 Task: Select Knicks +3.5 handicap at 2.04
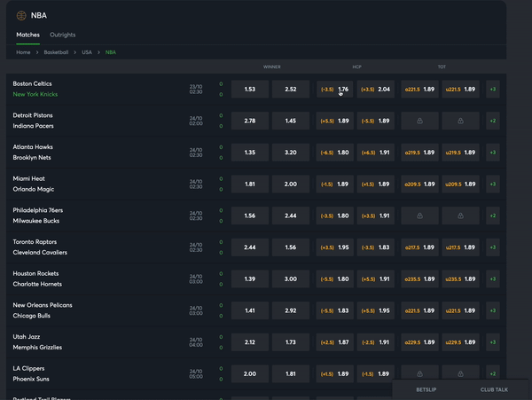click(375, 90)
